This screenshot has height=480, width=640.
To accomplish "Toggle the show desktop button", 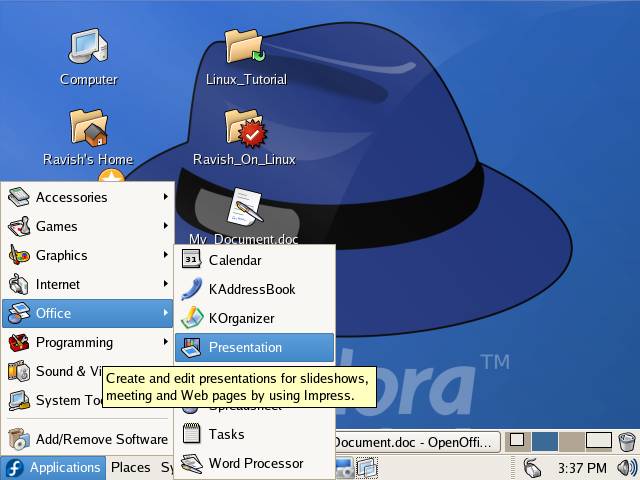I will 516,440.
